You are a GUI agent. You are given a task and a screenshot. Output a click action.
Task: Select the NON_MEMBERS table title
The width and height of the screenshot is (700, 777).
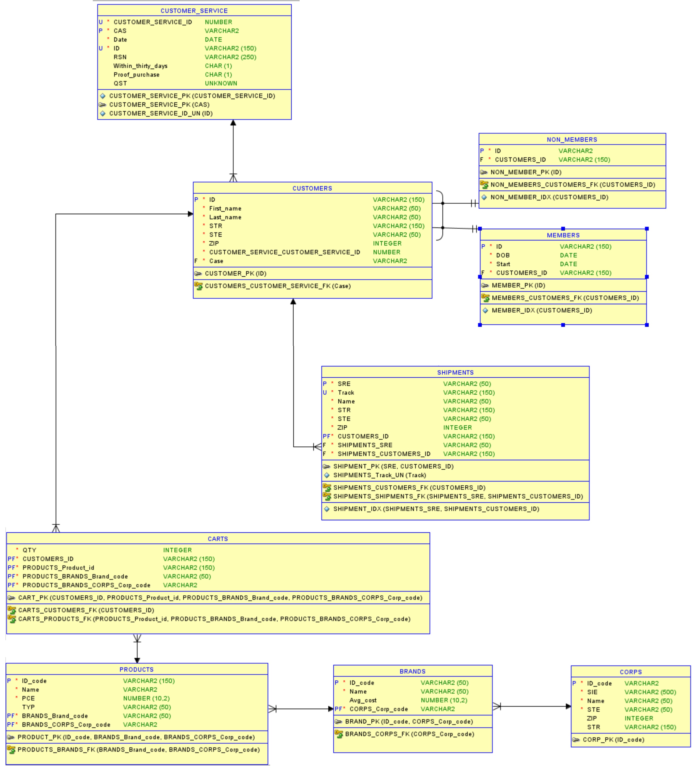pos(572,140)
